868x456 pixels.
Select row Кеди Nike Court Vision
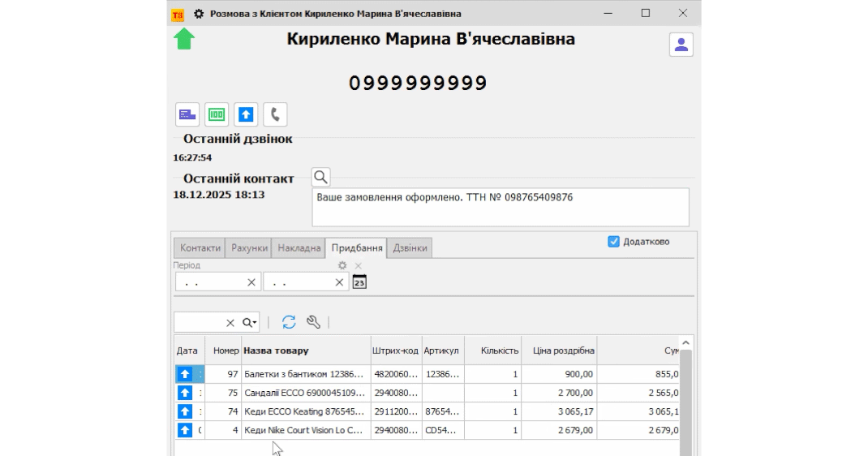(428, 430)
